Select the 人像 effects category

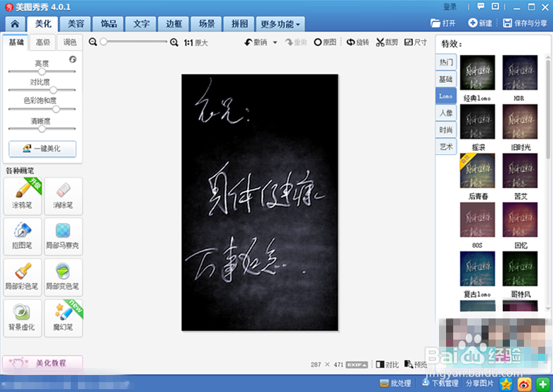point(446,113)
